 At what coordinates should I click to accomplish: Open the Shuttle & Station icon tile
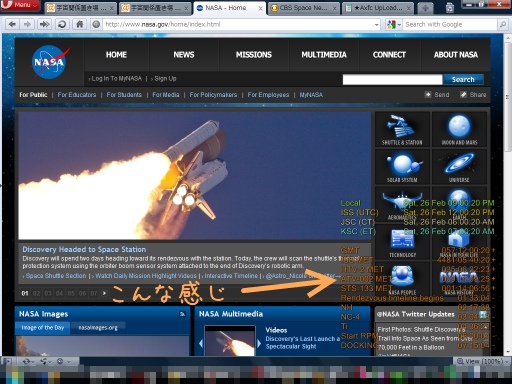402,129
